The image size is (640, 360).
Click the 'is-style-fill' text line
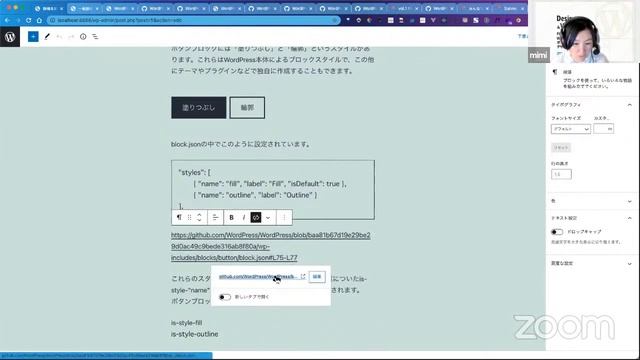point(187,323)
